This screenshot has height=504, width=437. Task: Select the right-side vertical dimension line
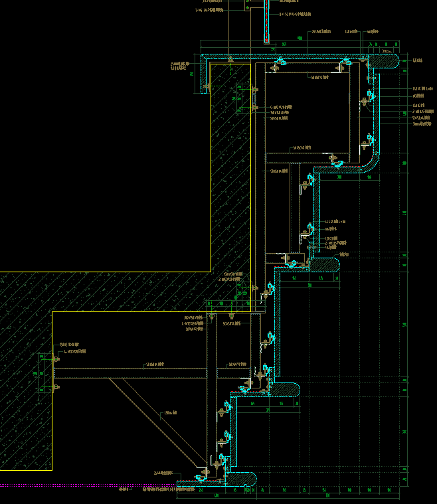405,266
